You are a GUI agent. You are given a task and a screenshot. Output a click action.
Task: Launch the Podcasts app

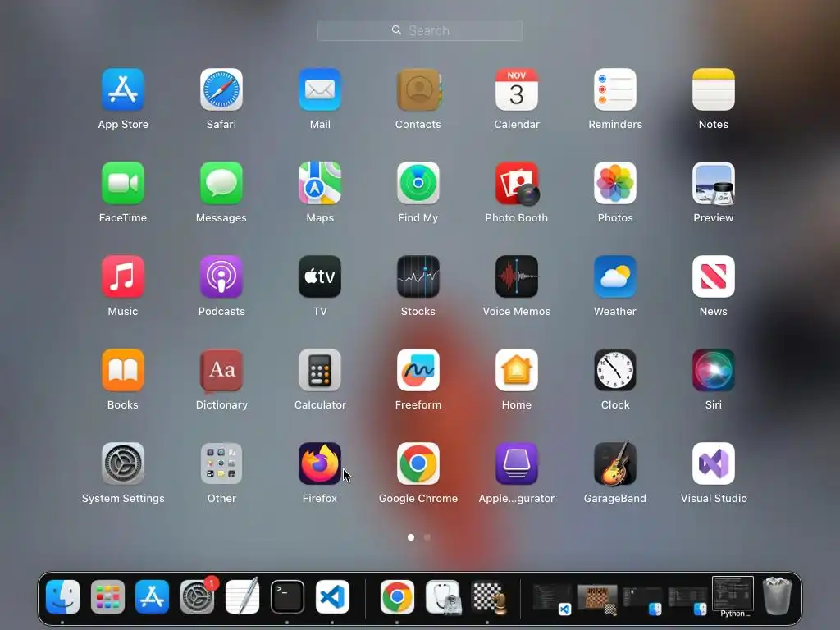[x=221, y=276]
